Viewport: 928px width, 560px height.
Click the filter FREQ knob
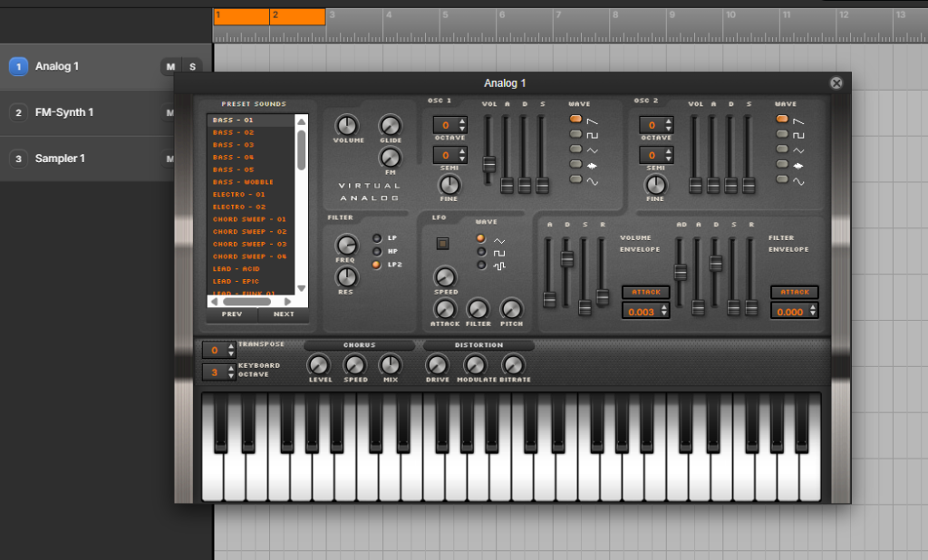[x=346, y=246]
